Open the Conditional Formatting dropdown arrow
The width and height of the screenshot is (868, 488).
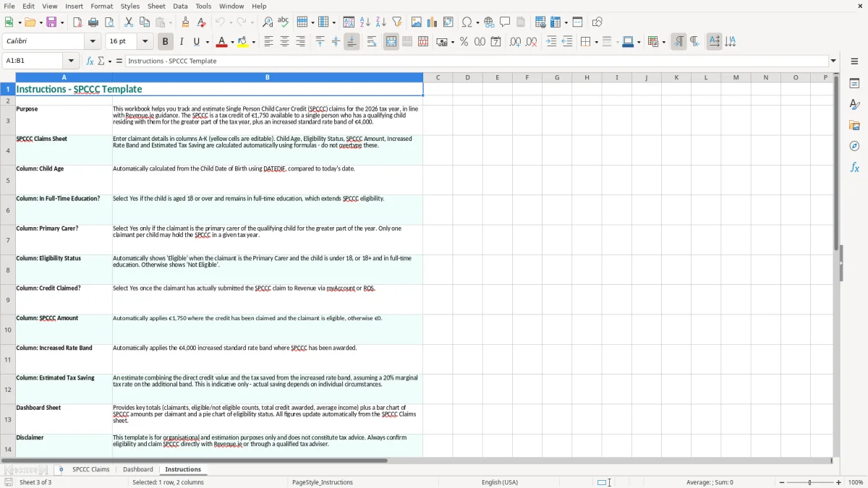(x=663, y=42)
